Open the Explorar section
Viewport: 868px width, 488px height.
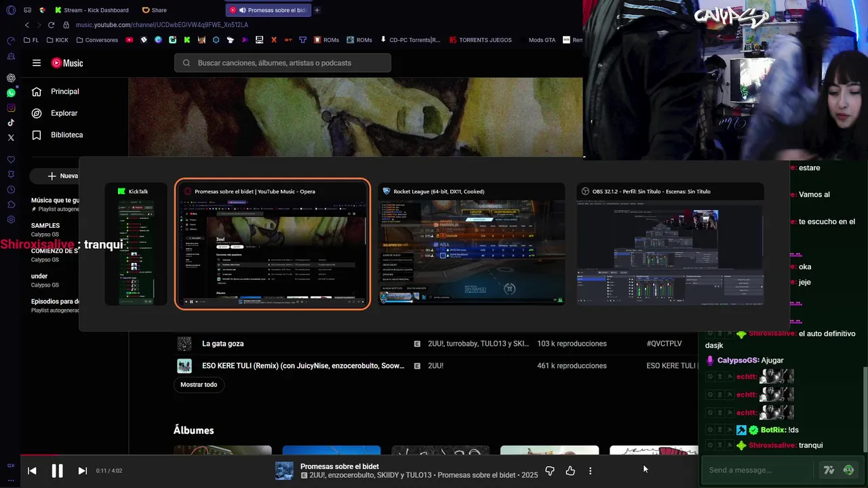click(x=55, y=113)
